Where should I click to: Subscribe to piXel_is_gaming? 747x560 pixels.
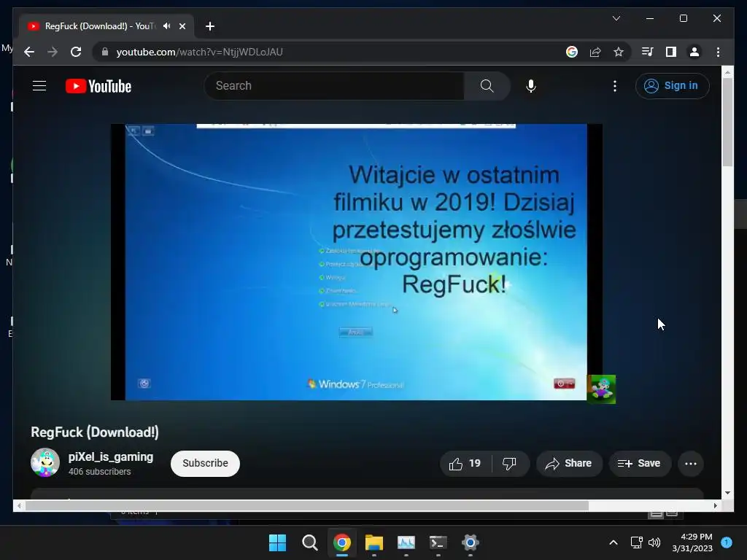point(205,463)
